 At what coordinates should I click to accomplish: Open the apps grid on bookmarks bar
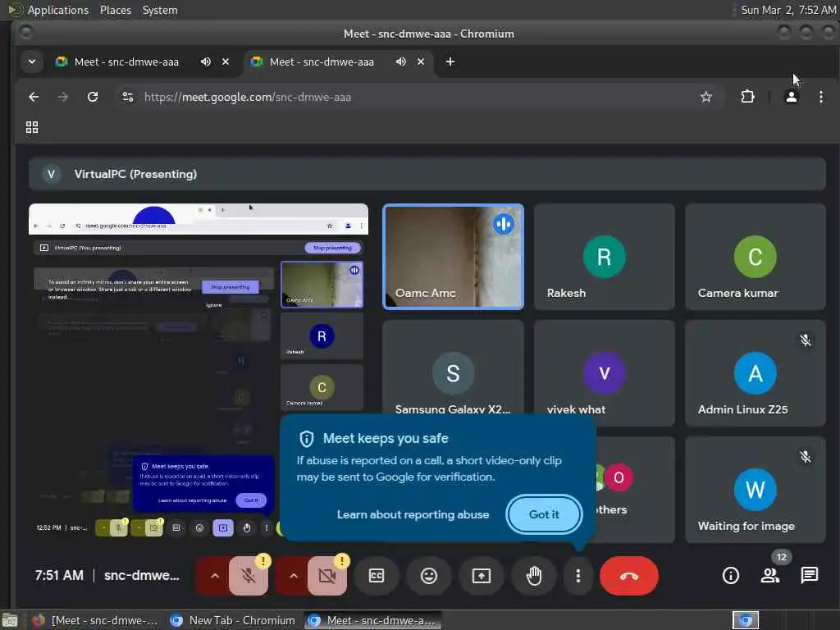(x=32, y=127)
